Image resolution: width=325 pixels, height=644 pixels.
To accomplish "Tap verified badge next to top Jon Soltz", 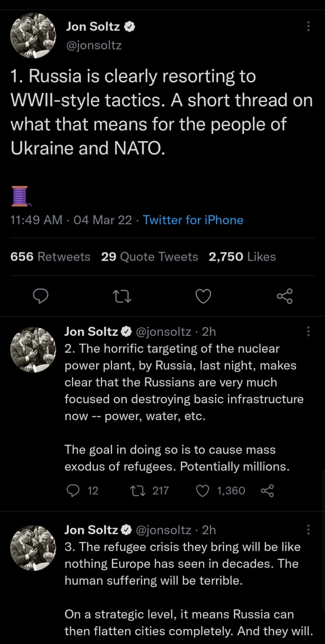I will point(130,26).
